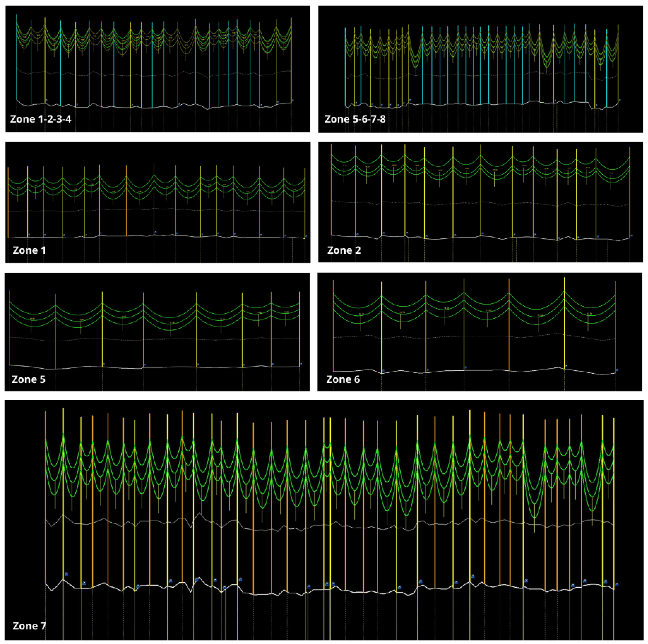Select rightmost blue marker in Zone 1-2-3-4 panel

tap(293, 100)
